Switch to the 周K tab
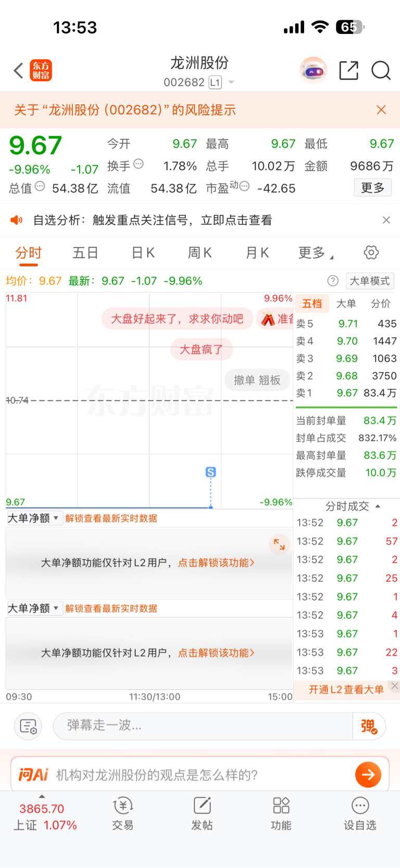Viewport: 400px width, 868px height. tap(199, 253)
